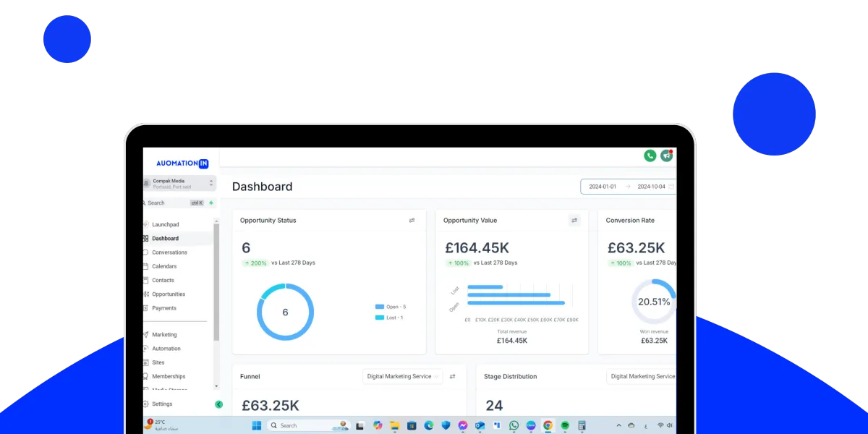
Task: Open Memberships in the sidebar
Action: (169, 376)
